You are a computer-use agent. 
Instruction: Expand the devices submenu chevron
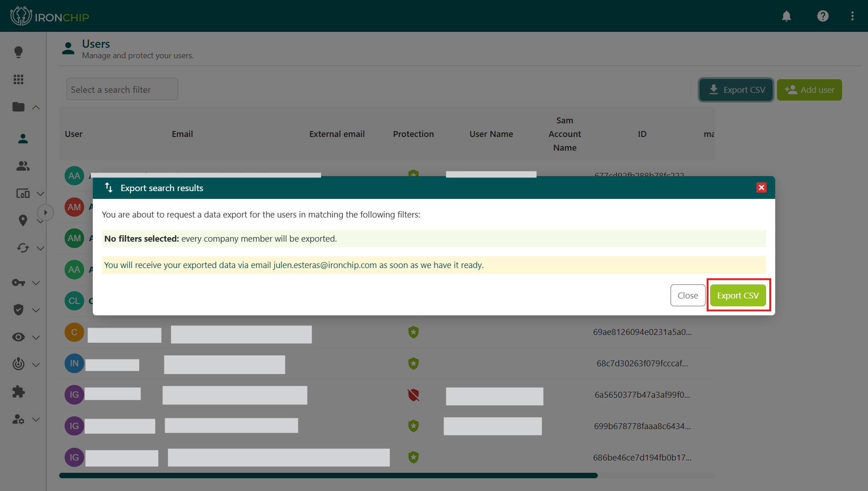(40, 194)
